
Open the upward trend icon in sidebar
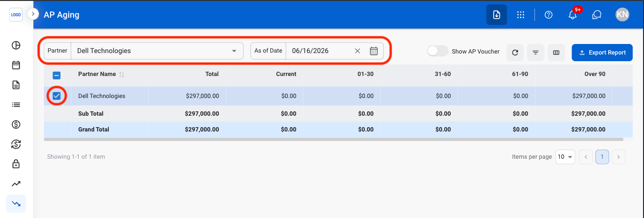(x=16, y=184)
